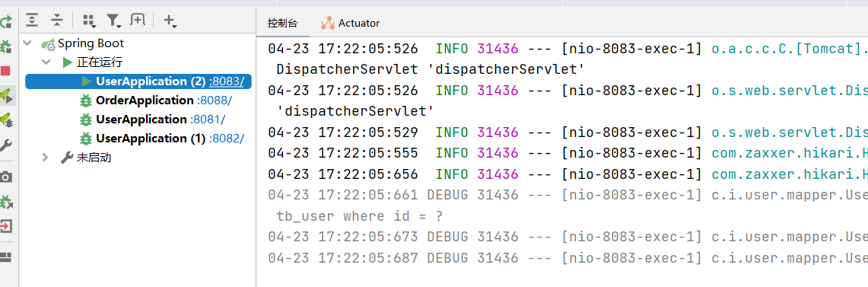
Task: Open the Group By dropdown icon
Action: click(x=88, y=21)
